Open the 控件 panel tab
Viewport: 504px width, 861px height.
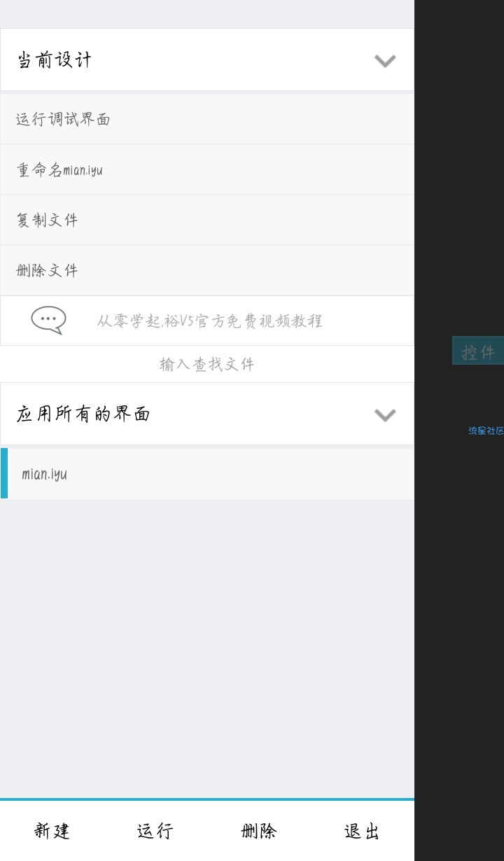click(478, 351)
